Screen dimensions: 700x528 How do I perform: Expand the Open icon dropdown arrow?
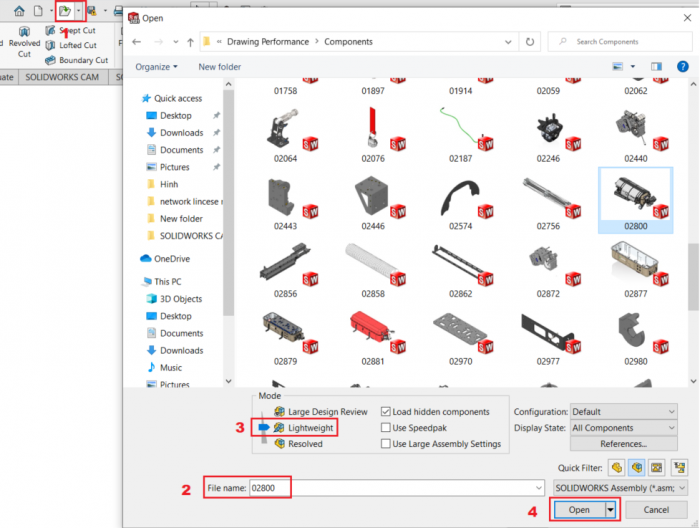pyautogui.click(x=79, y=11)
